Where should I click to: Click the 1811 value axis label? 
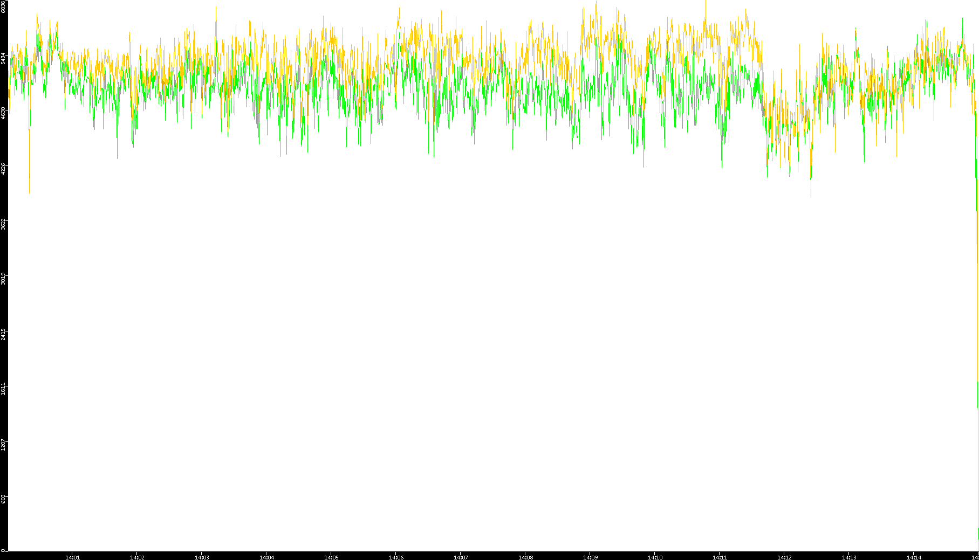click(3, 389)
